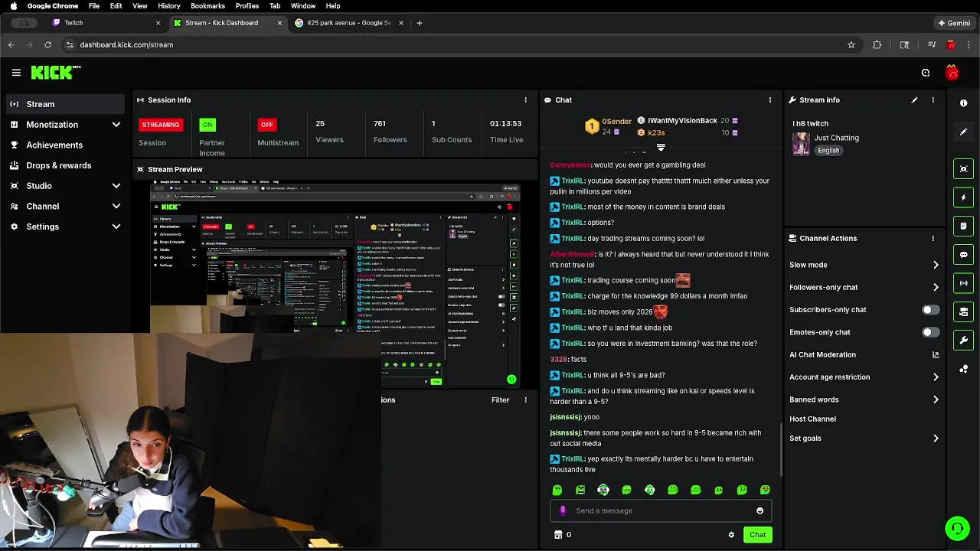The image size is (980, 551).
Task: Switch to the 425 park avenue Google tab
Action: point(349,23)
